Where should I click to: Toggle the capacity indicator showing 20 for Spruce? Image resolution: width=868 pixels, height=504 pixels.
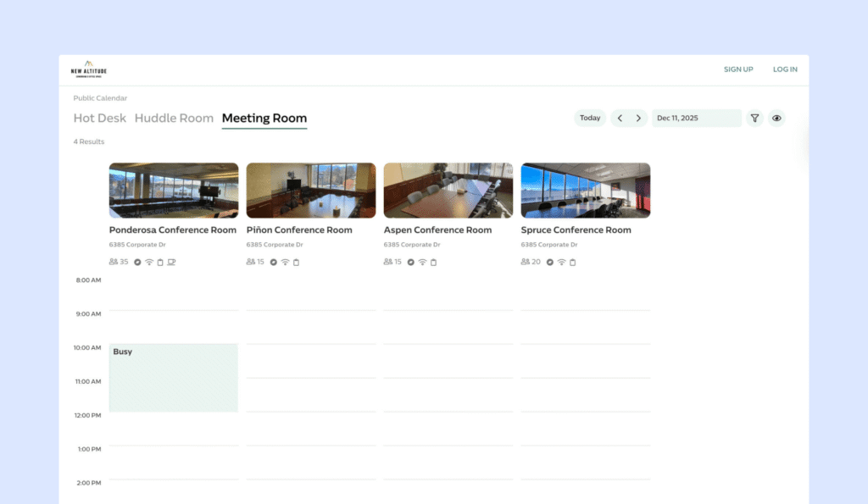point(527,262)
